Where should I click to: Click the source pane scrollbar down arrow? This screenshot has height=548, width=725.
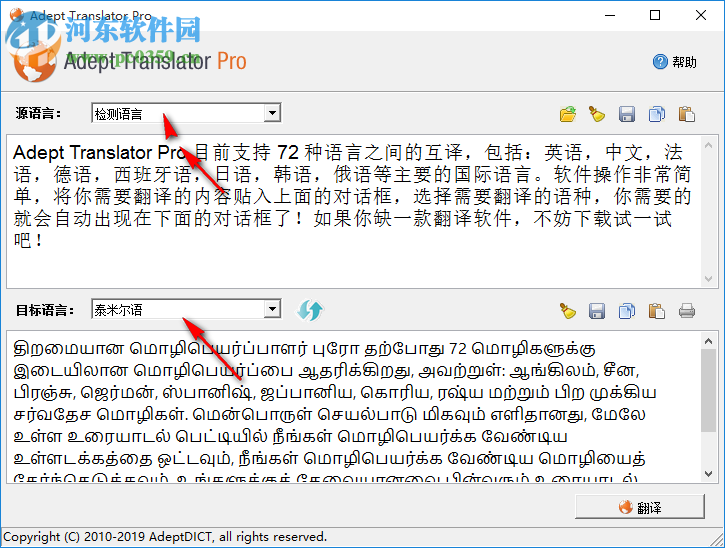click(x=708, y=278)
